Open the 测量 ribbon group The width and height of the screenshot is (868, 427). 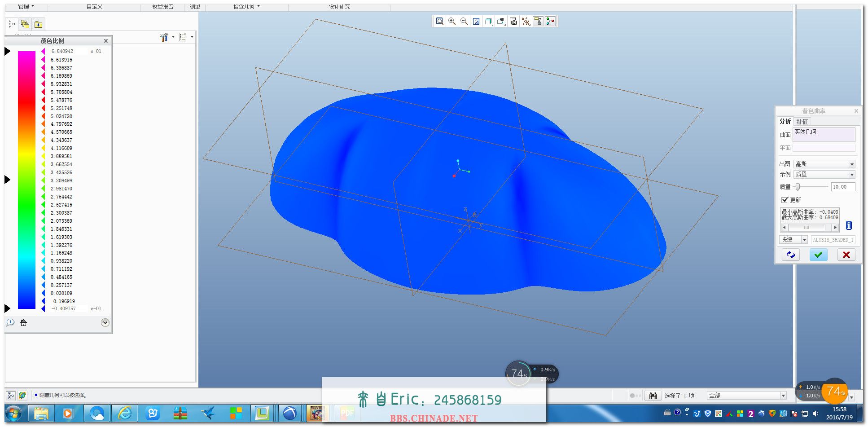pyautogui.click(x=195, y=7)
